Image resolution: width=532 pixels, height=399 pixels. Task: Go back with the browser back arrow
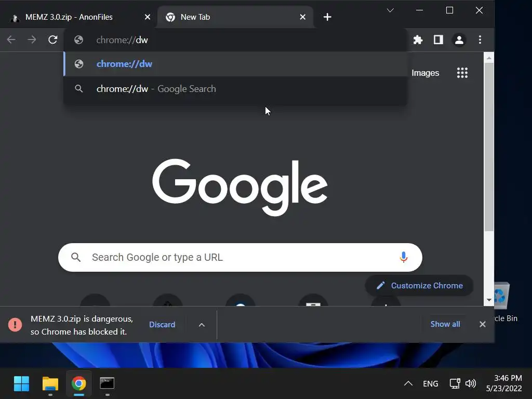11,39
